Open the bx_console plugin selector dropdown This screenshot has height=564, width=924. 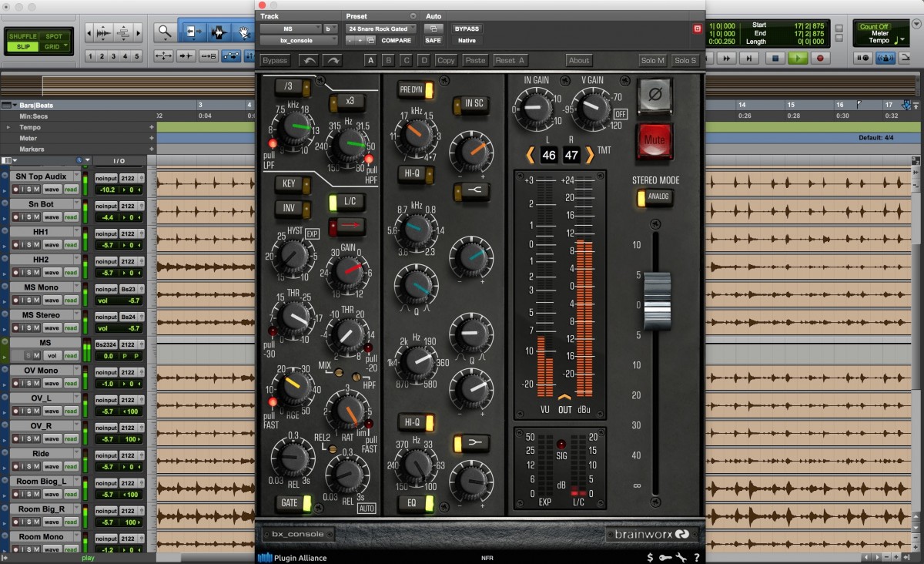299,40
